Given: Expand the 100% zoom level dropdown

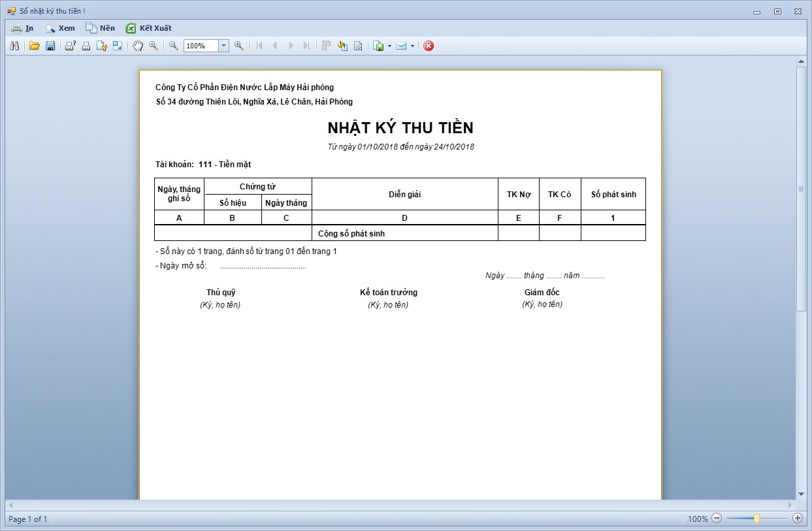Looking at the screenshot, I should click(x=223, y=46).
